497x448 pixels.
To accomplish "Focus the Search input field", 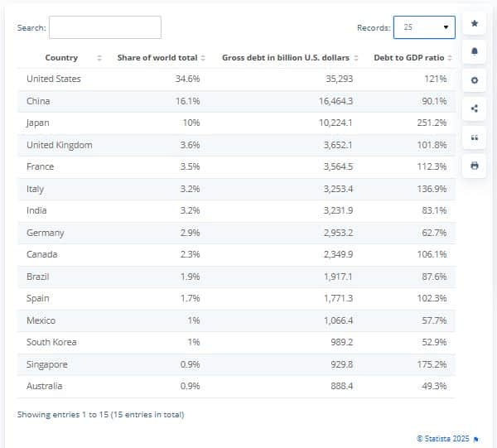I will pos(105,27).
